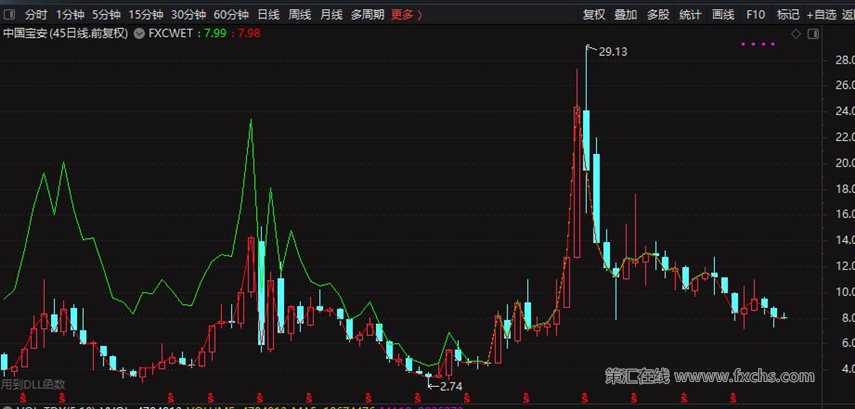The image size is (855, 409).
Task: Switch to 月线 monthly chart
Action: click(331, 15)
